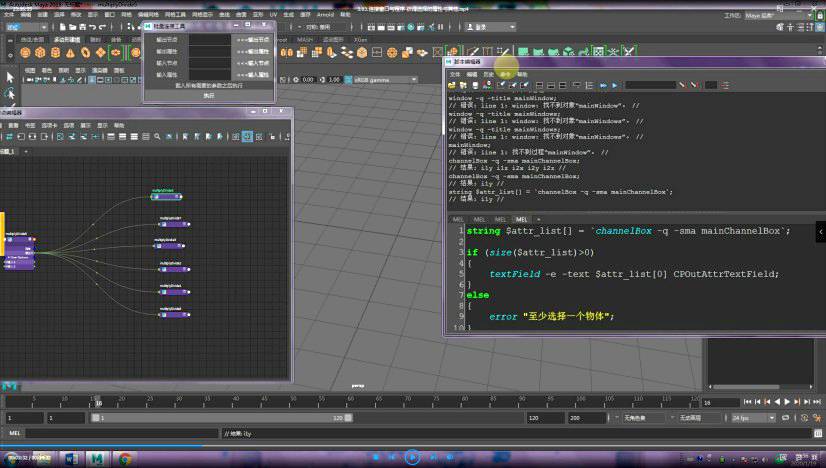Select the active fourth MEL tab in Script Editor
The image size is (826, 468).
521,219
